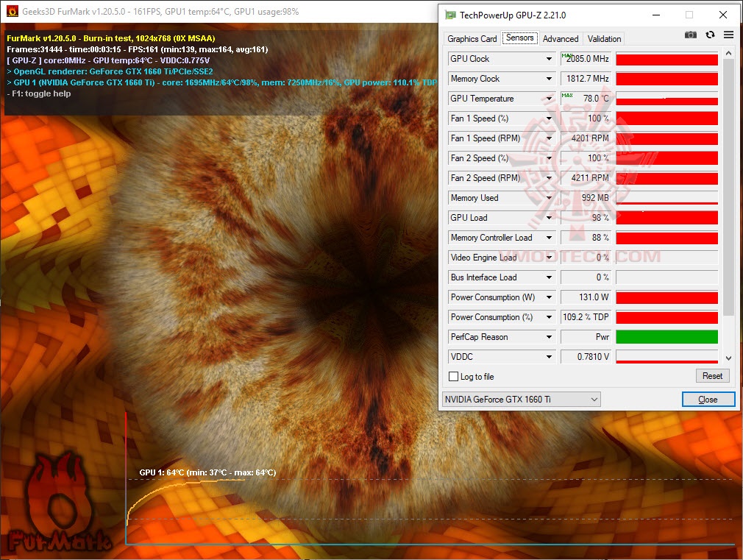This screenshot has height=560, width=743.
Task: Go to the Advanced tab
Action: pyautogui.click(x=561, y=39)
